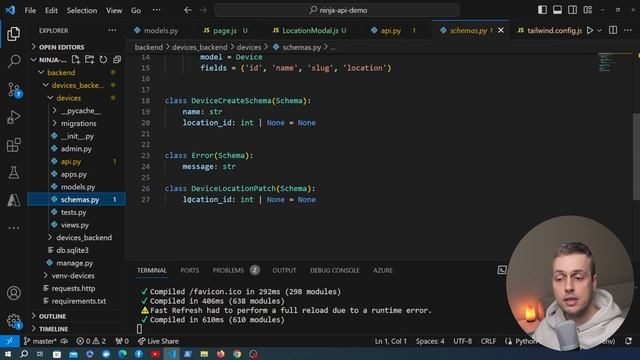Screen dimensions: 640x360
Task: Switch to the api.py editor tab
Action: [x=391, y=30]
